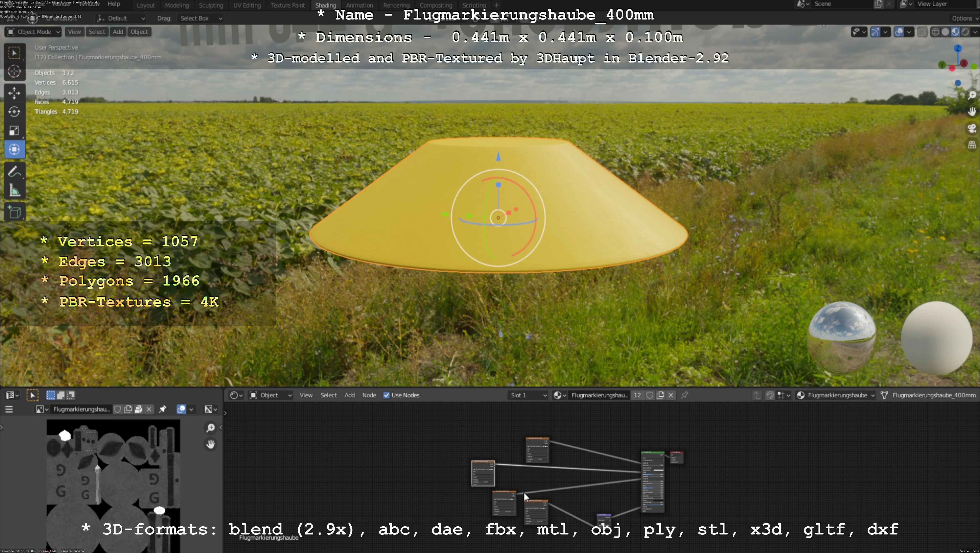The image size is (980, 553).
Task: Open the Help menu
Action: (114, 4)
